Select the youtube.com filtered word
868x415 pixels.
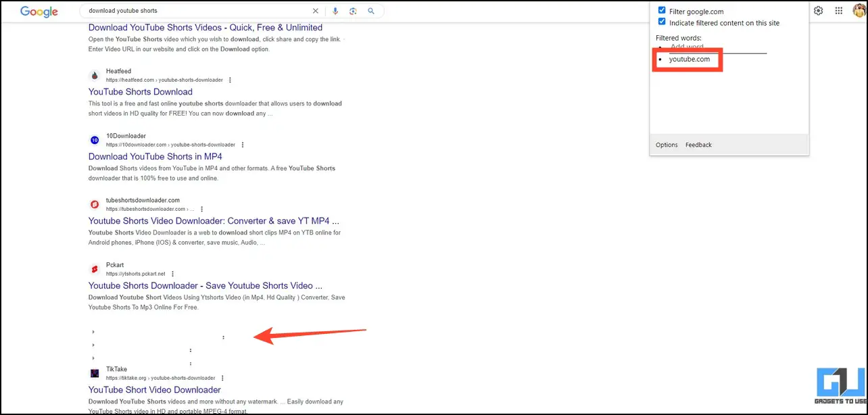click(690, 59)
